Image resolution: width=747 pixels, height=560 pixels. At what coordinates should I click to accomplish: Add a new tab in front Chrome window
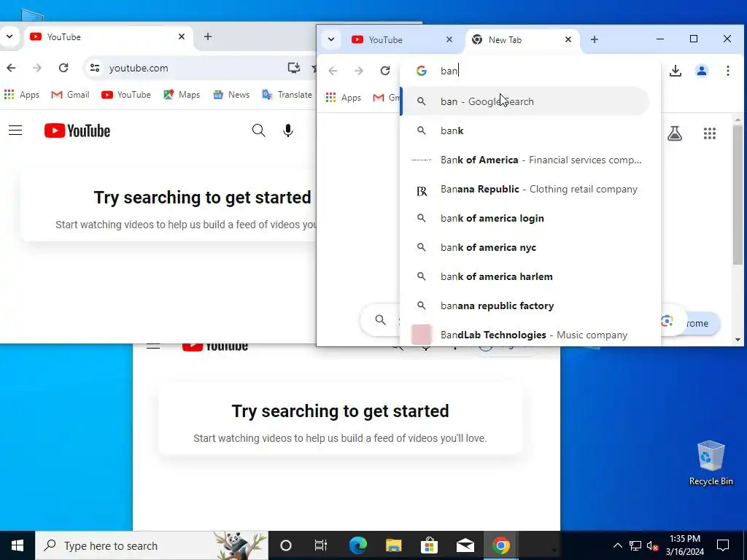click(x=594, y=39)
